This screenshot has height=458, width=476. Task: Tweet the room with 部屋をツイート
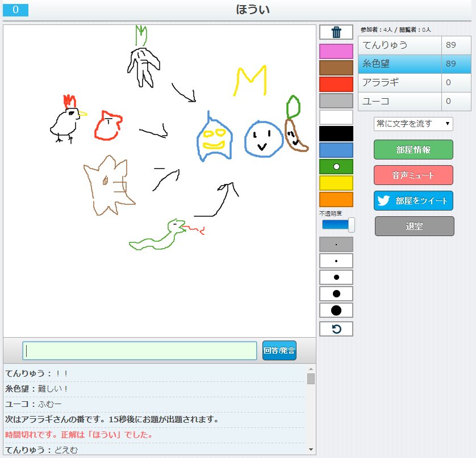413,200
